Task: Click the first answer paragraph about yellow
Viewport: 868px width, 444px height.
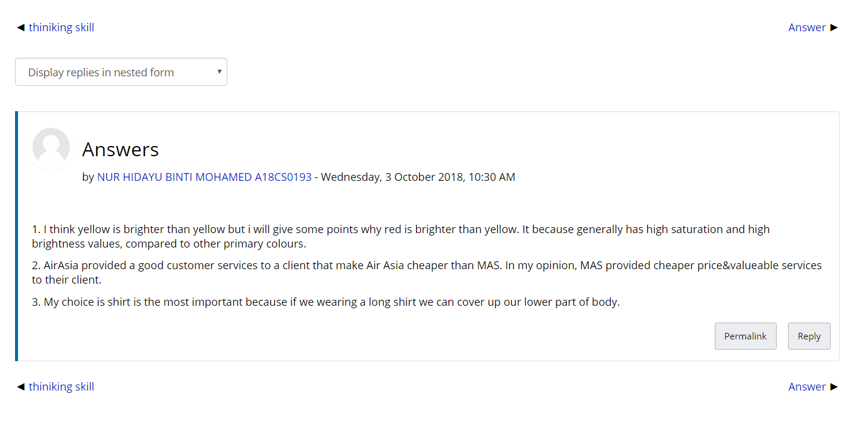Action: coord(400,237)
